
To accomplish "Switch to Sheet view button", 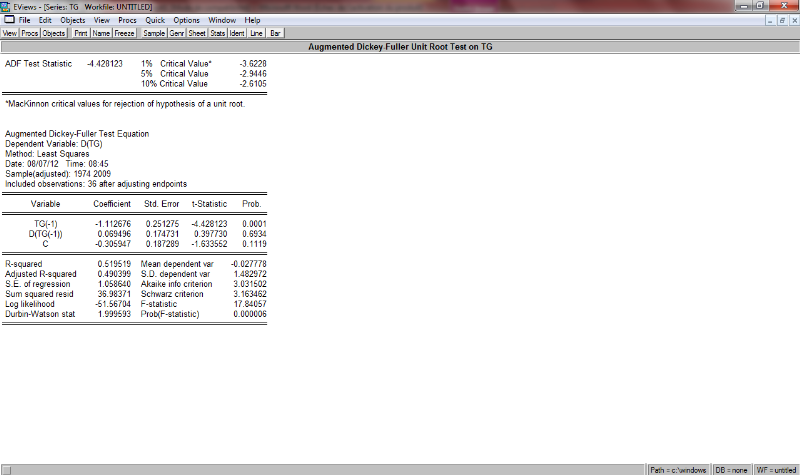I will click(197, 33).
